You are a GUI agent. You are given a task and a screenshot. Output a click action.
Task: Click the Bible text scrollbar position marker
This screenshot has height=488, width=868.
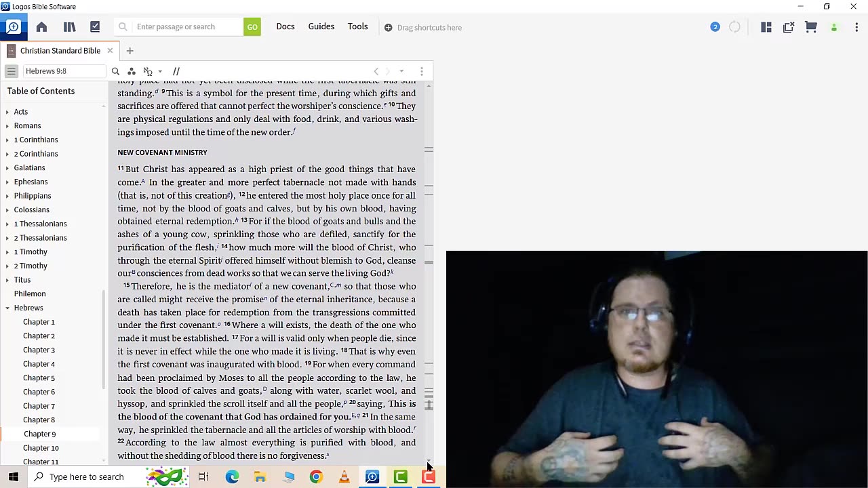(x=429, y=405)
